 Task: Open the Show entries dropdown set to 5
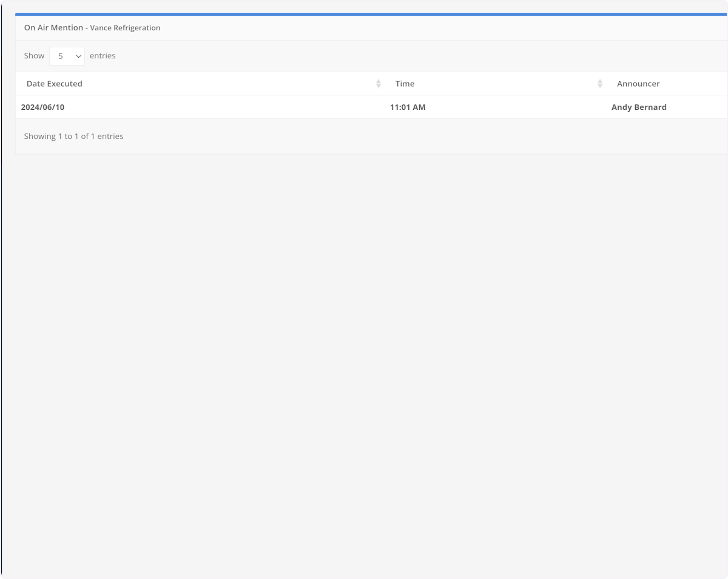[x=67, y=56]
